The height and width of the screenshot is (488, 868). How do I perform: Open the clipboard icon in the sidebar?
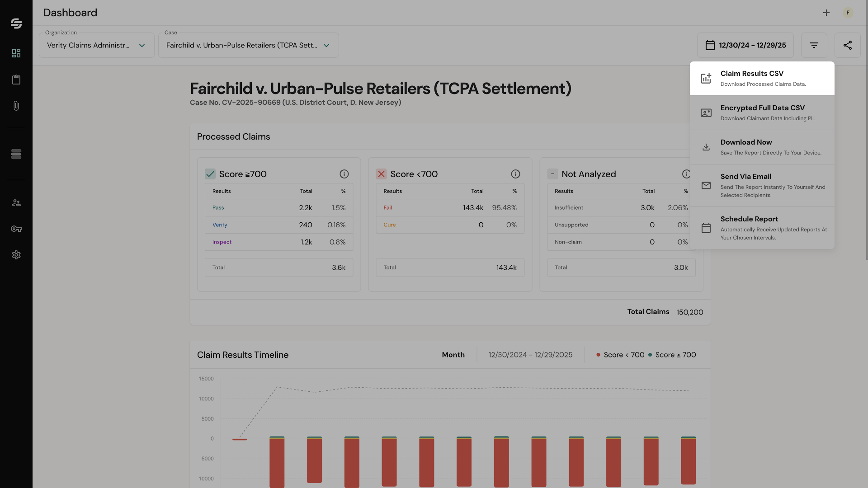tap(16, 80)
